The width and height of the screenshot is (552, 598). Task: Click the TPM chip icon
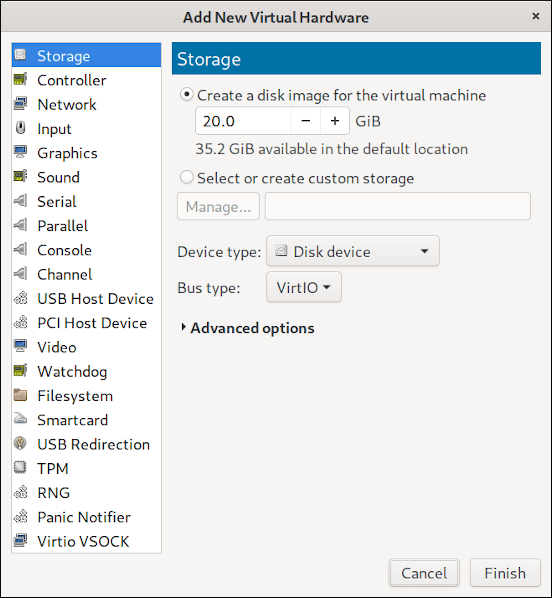(21, 468)
